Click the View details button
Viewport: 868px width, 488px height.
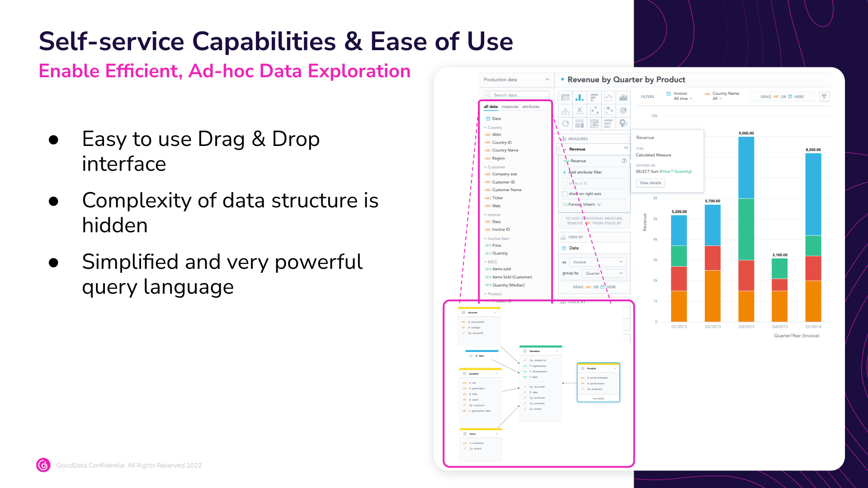click(x=650, y=183)
